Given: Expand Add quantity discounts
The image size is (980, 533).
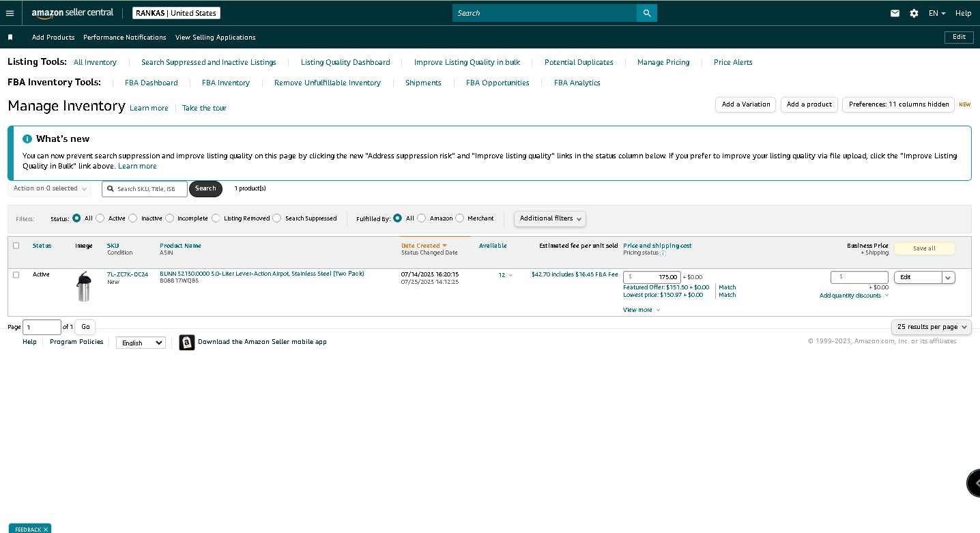Looking at the screenshot, I should tap(854, 296).
